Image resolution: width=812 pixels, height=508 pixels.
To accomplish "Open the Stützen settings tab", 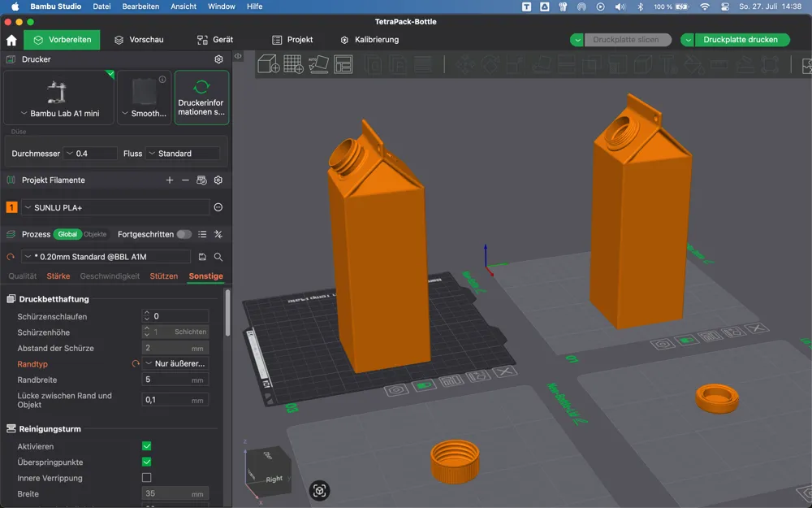I will [164, 276].
